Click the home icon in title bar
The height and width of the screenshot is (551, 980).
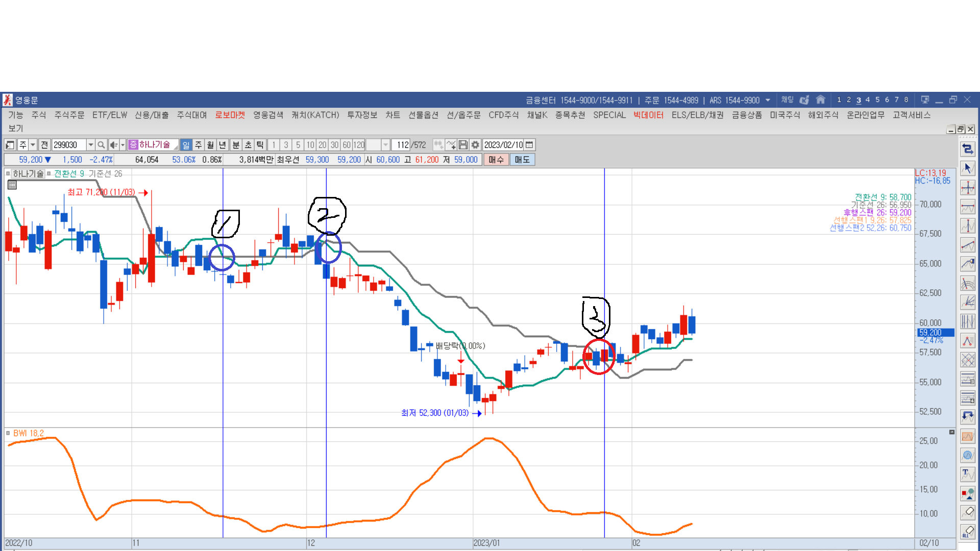(820, 100)
